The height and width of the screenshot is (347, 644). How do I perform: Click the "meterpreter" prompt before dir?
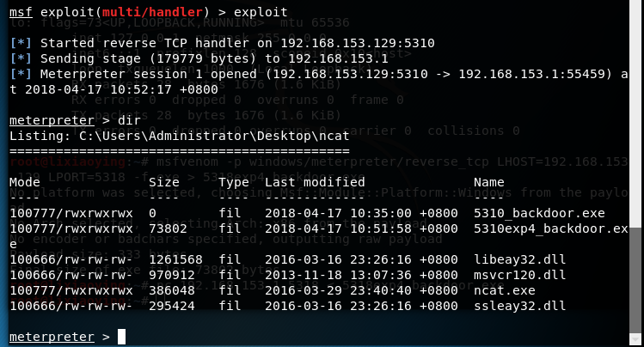(52, 120)
